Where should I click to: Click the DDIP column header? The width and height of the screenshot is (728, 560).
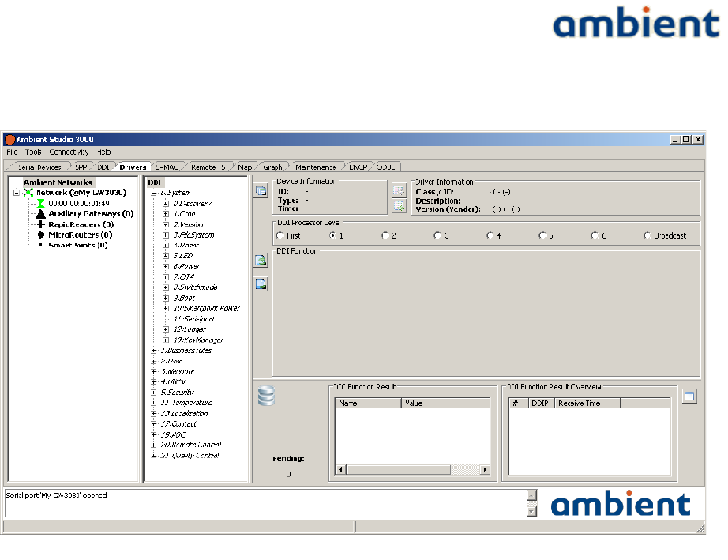click(x=542, y=403)
